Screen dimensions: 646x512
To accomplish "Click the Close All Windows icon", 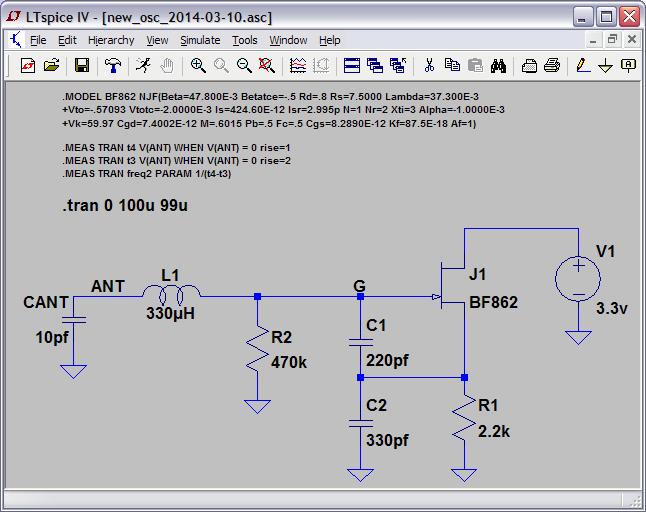I will (x=398, y=65).
